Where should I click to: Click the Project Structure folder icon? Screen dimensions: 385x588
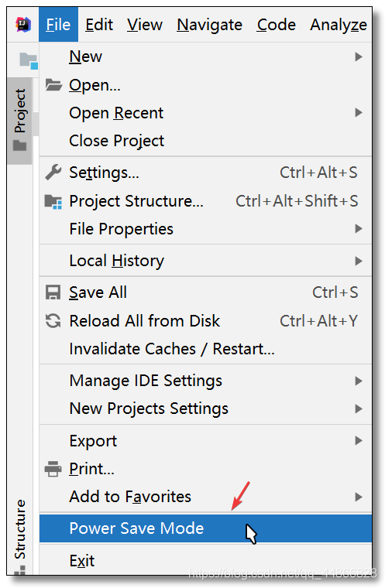coord(53,201)
